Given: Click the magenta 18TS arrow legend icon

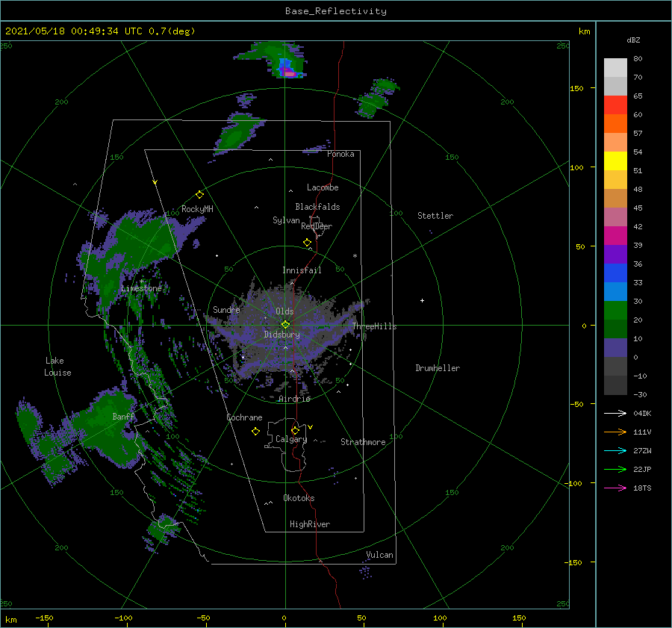Looking at the screenshot, I should [615, 488].
